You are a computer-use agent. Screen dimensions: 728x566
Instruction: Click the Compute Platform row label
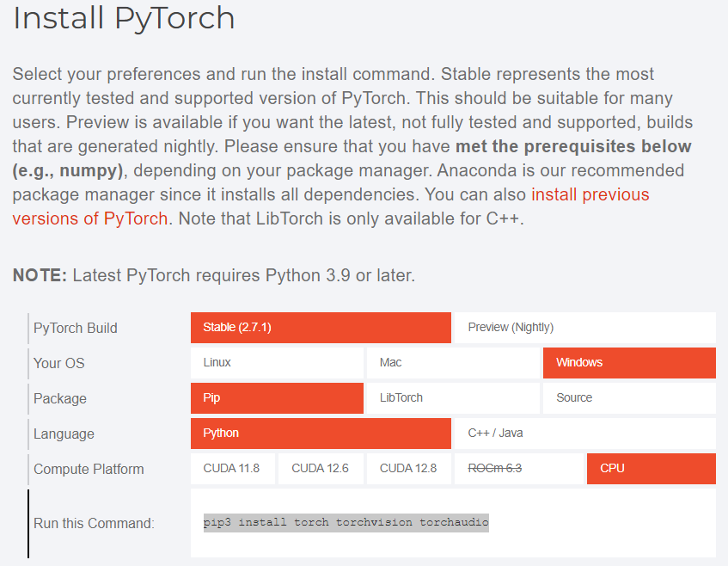click(89, 470)
